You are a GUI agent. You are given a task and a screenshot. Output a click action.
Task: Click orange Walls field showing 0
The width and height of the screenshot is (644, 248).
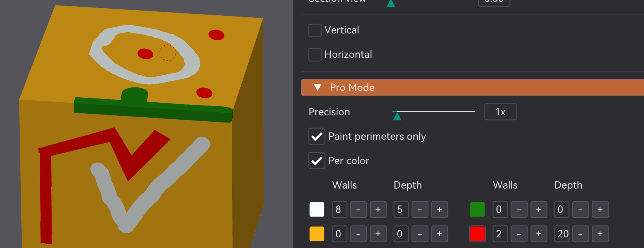[339, 234]
